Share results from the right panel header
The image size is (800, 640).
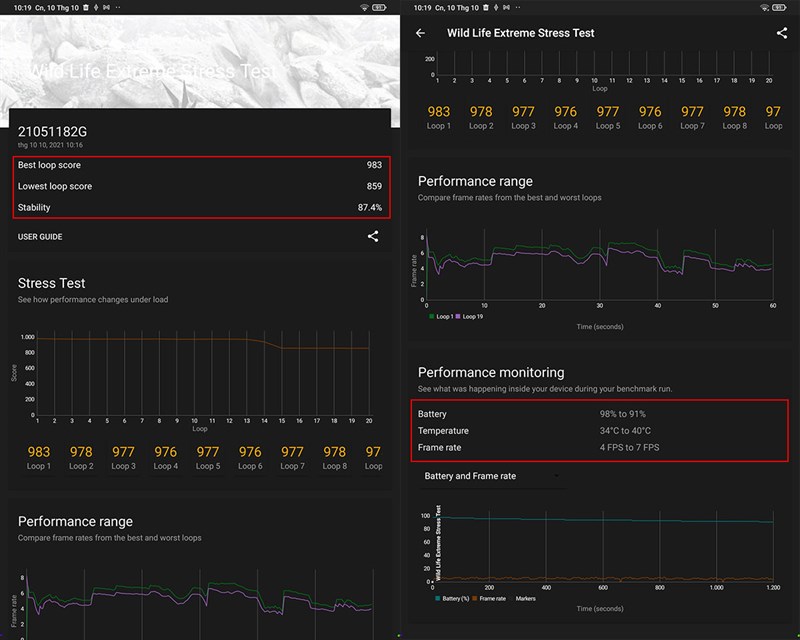(x=781, y=33)
